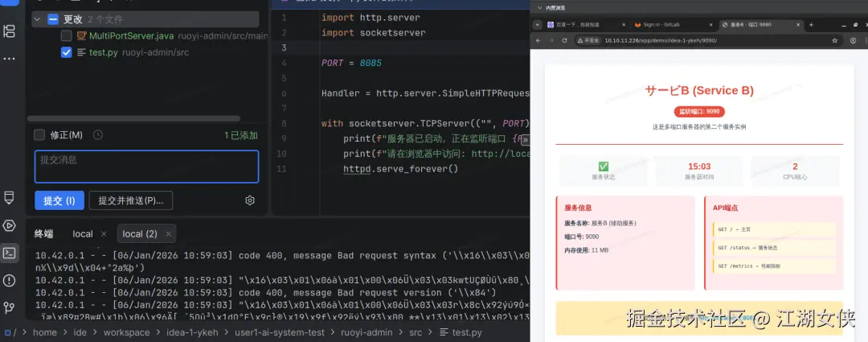Click the 15:03 server time card

click(699, 171)
